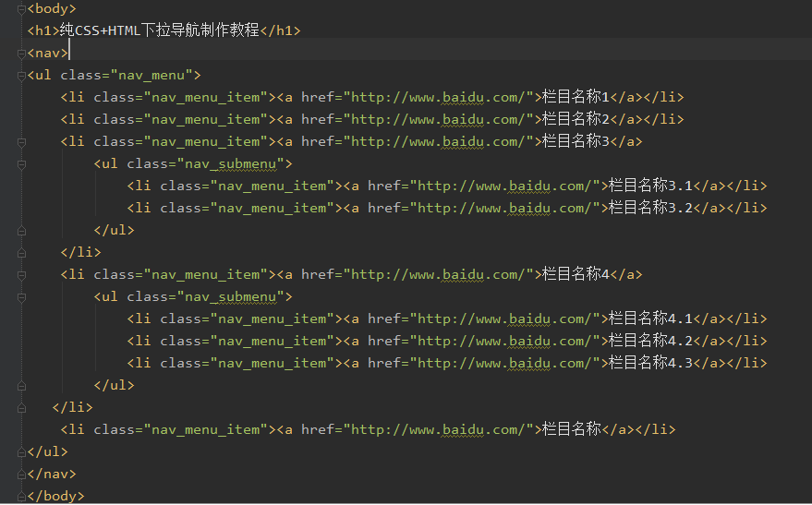Click the 栏目名称4 link text

click(x=576, y=274)
